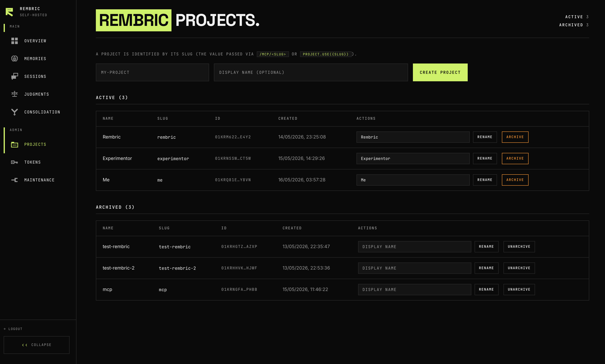The image size is (605, 364).
Task: Click the Logout link
Action: pos(15,329)
